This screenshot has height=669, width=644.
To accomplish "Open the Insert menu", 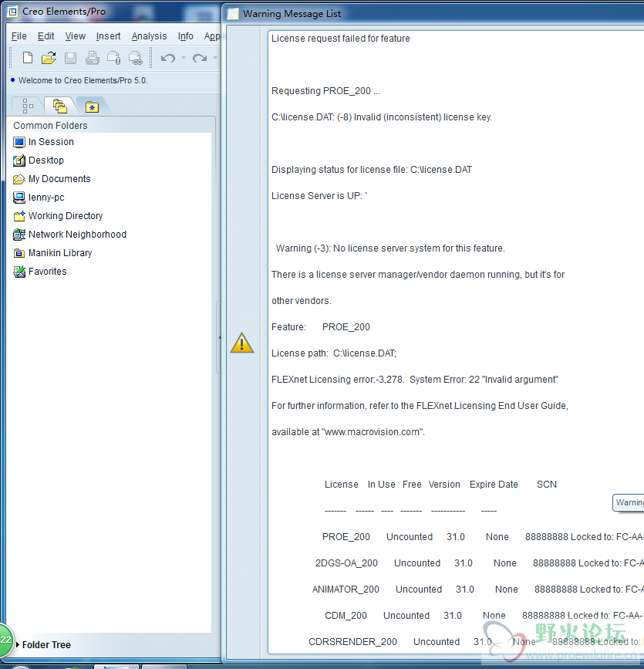I will (x=108, y=36).
